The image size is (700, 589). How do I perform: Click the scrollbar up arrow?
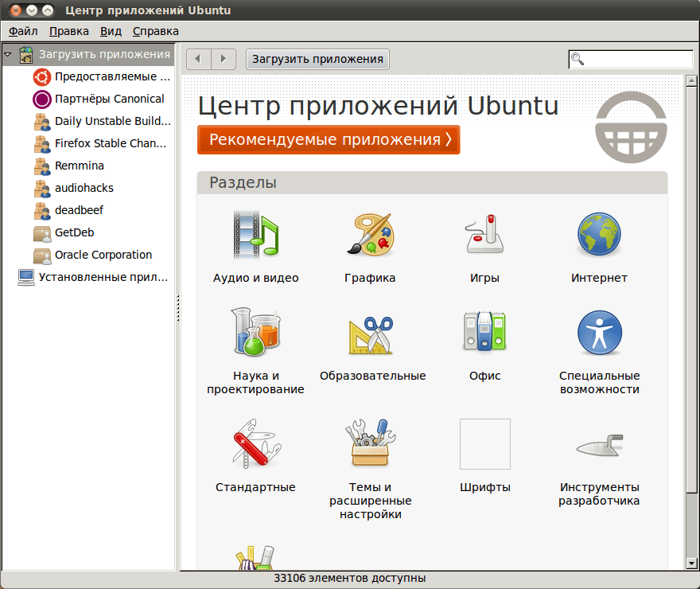click(691, 81)
